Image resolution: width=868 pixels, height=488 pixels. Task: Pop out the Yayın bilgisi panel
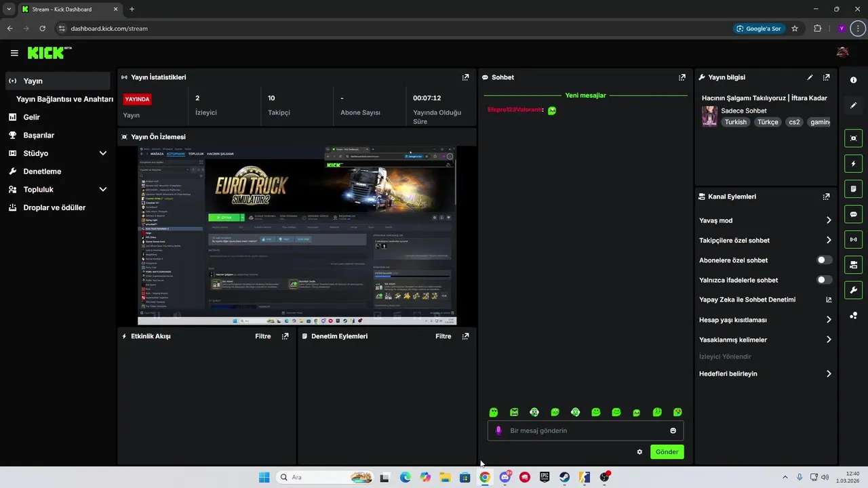[x=826, y=77]
